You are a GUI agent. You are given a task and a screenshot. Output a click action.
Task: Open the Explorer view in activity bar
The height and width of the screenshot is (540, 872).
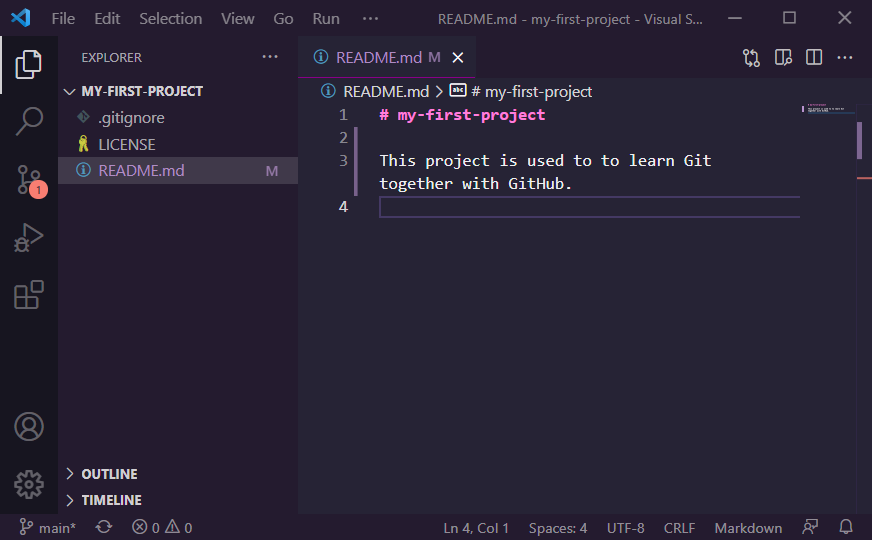[29, 65]
